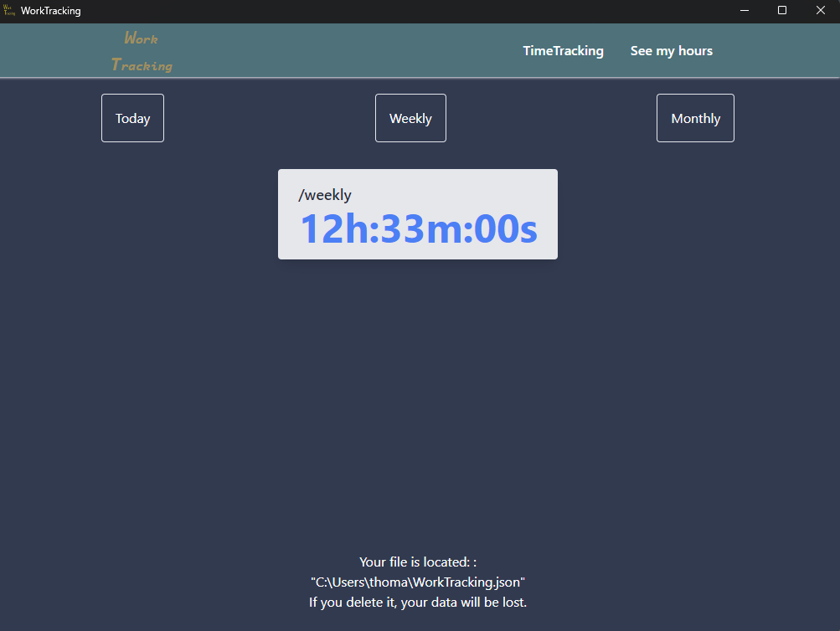Click 'See my hours' in the top navigation
The width and height of the screenshot is (840, 631).
pyautogui.click(x=671, y=50)
